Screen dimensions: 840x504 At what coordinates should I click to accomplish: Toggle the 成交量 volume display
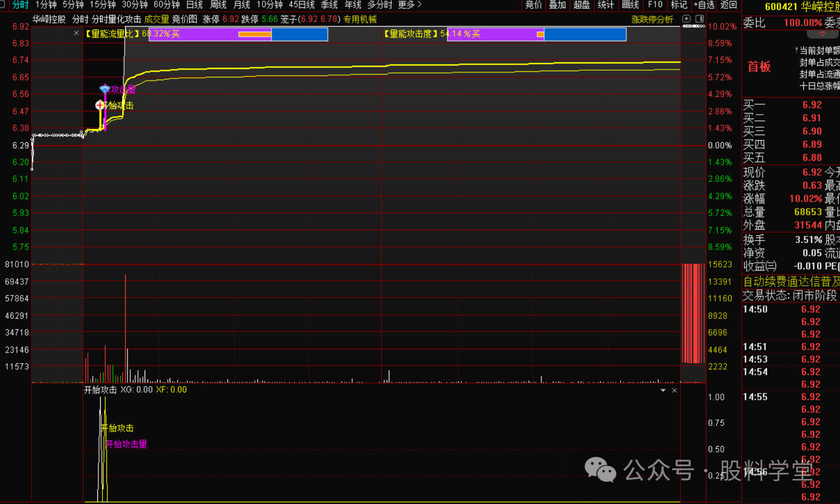point(156,19)
